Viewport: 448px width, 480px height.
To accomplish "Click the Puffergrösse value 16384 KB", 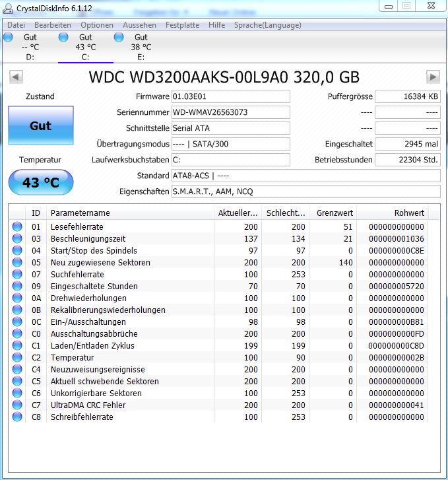I will [x=408, y=96].
